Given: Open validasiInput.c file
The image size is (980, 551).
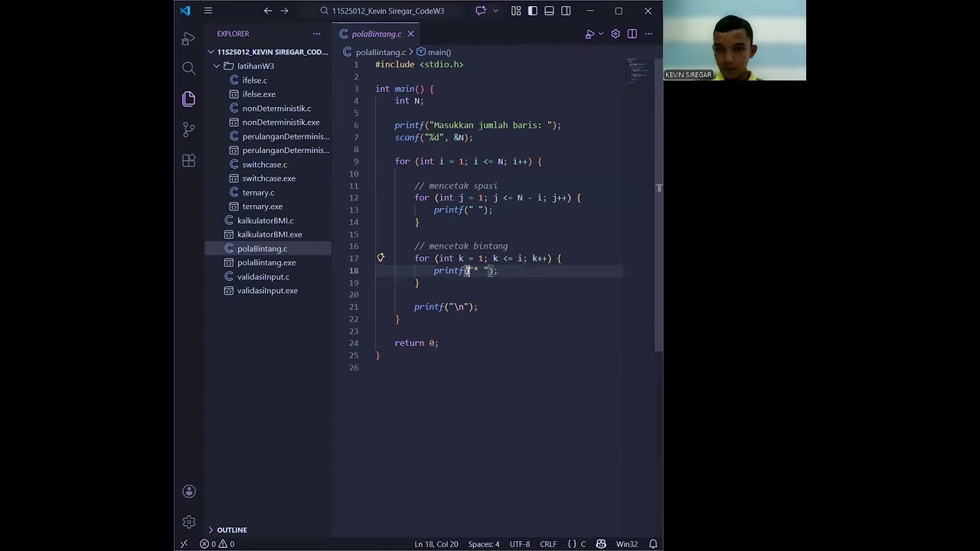Looking at the screenshot, I should 268,277.
